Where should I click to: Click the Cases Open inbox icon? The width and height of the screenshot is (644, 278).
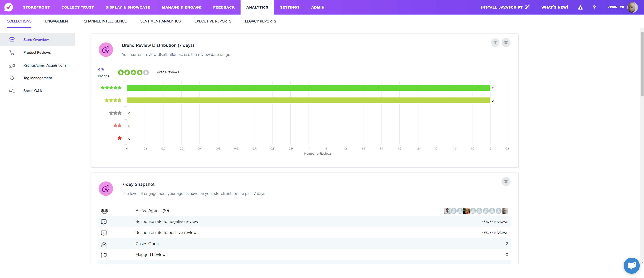tap(104, 244)
